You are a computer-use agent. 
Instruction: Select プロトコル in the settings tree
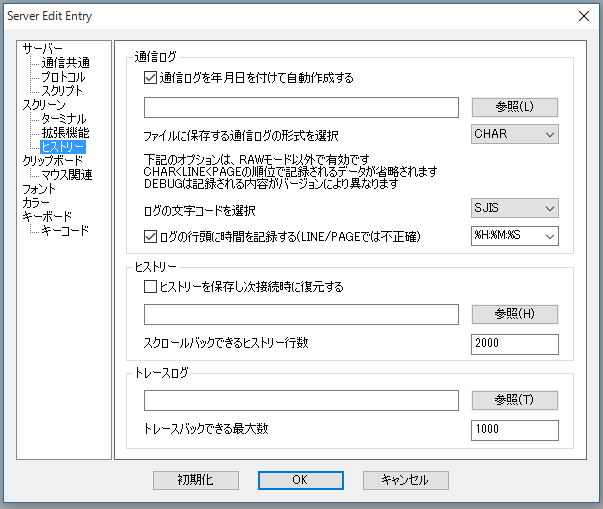coord(63,76)
